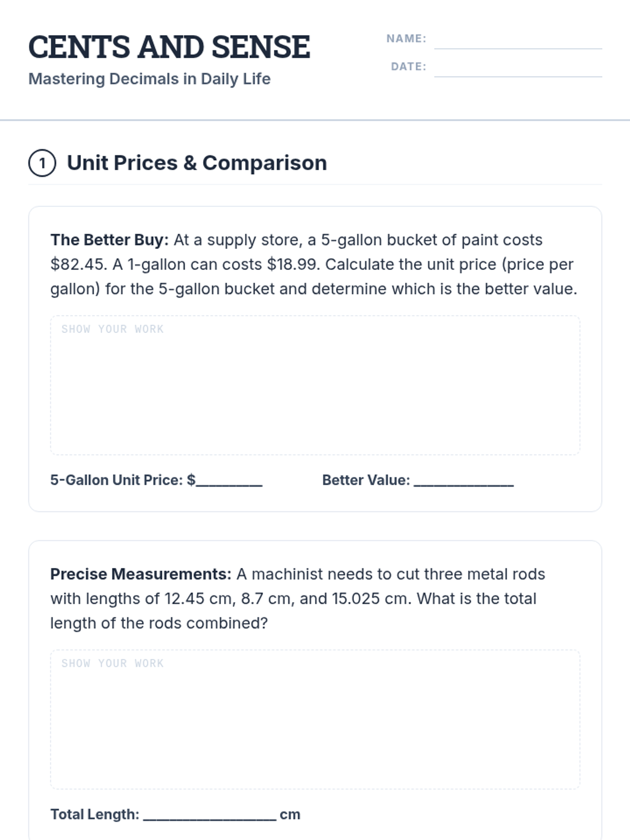This screenshot has width=630, height=840.
Task: Click the Unit Prices & Comparison heading
Action: pyautogui.click(x=196, y=163)
